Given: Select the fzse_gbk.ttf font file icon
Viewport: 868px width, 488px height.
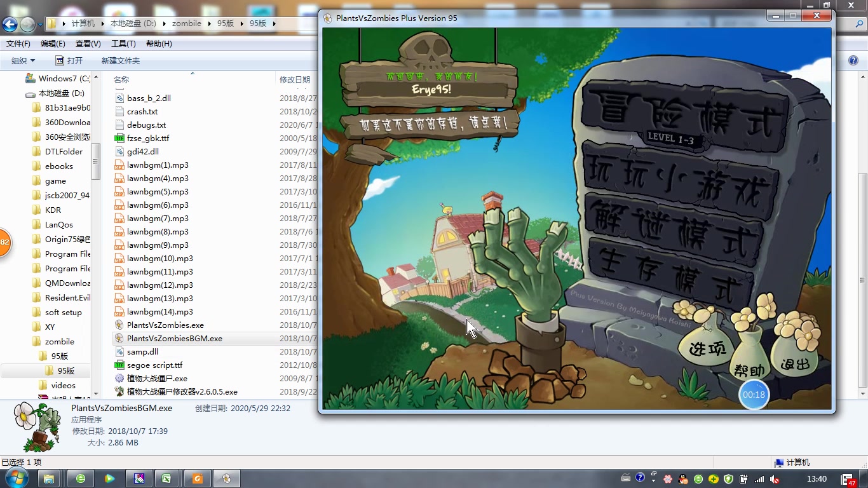Looking at the screenshot, I should point(119,139).
